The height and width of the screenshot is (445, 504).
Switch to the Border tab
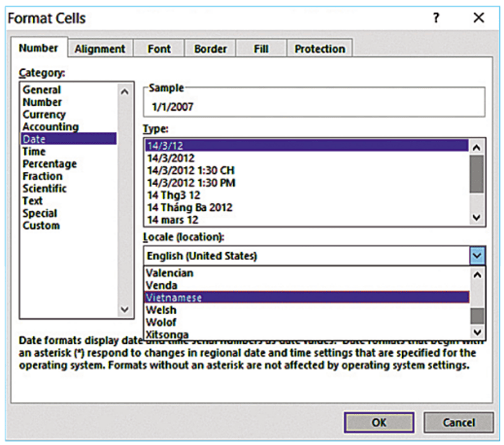coord(210,49)
